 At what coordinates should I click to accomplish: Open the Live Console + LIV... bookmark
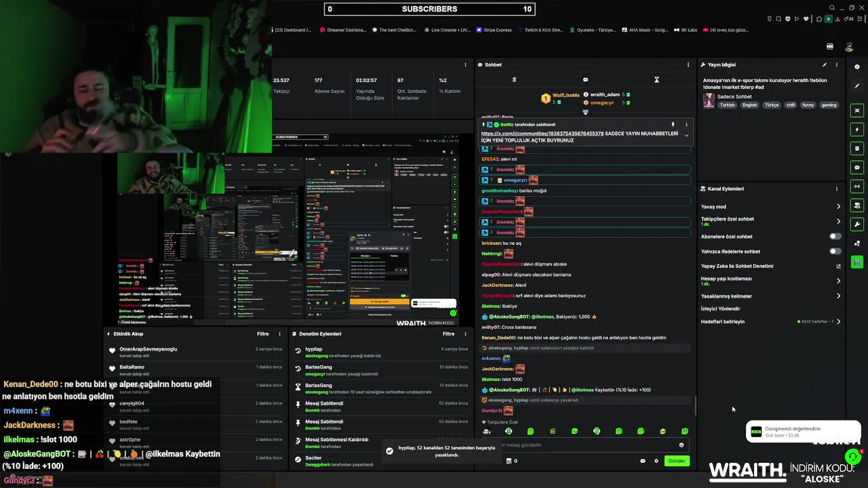(x=447, y=30)
